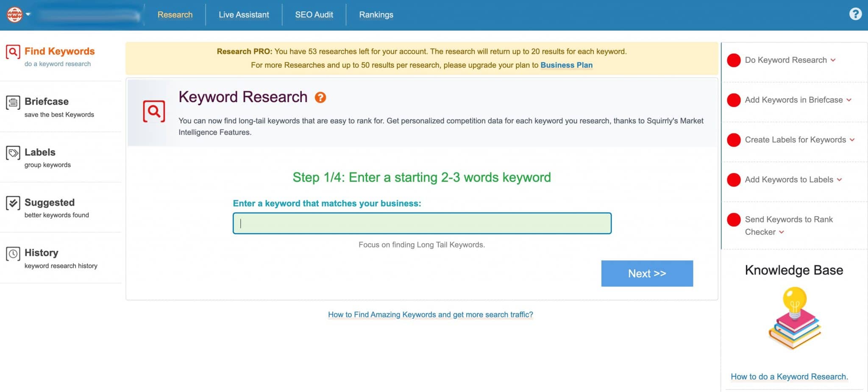
Task: Expand Add Keywords in Briefcase
Action: [849, 100]
